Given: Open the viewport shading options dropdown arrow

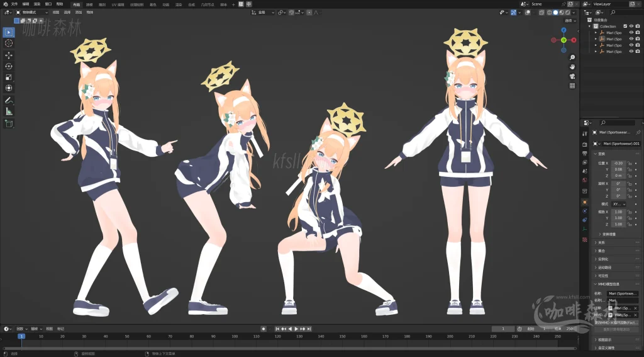Looking at the screenshot, I should 574,13.
